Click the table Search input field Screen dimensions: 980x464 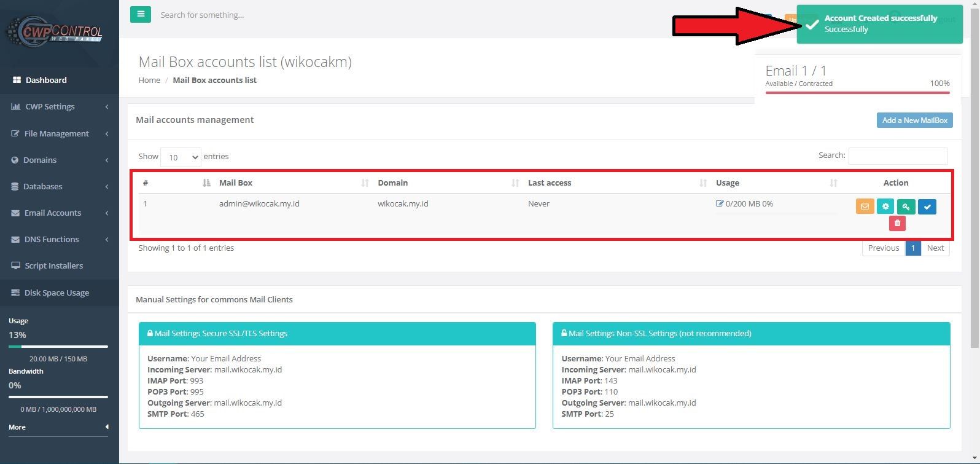click(x=897, y=156)
